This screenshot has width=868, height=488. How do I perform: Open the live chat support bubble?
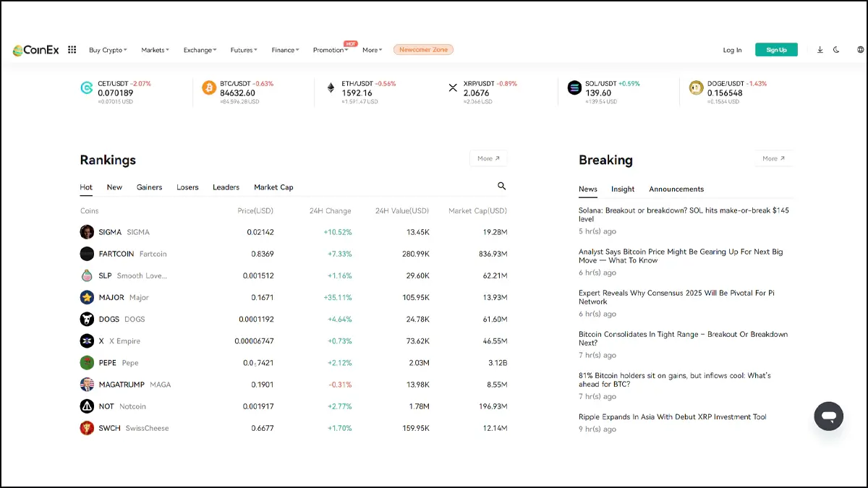tap(829, 416)
